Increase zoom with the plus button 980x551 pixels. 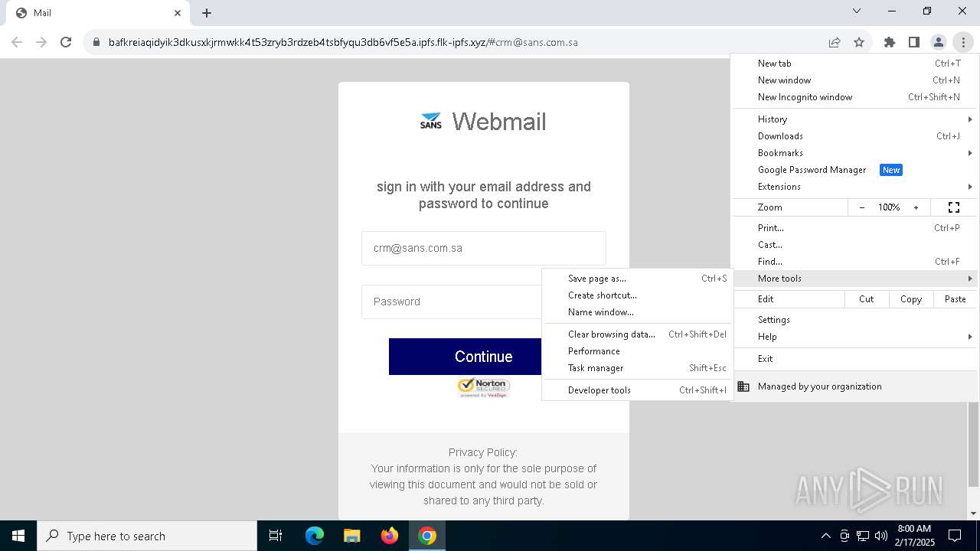click(916, 207)
